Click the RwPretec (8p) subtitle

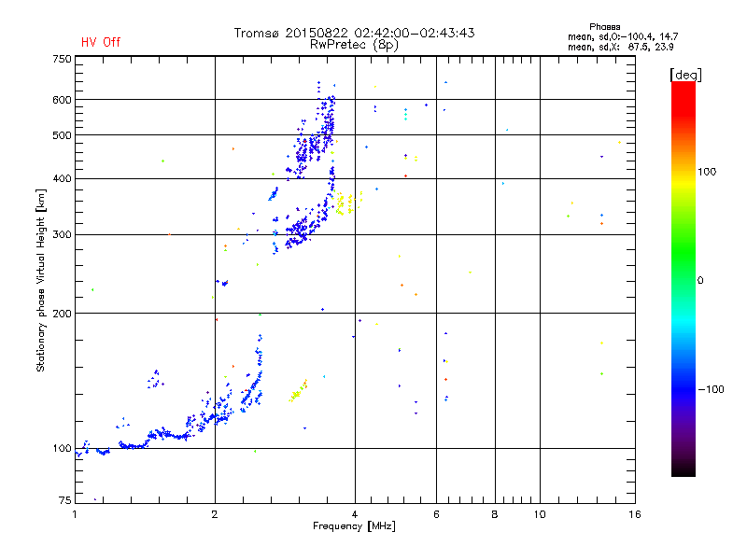click(354, 45)
